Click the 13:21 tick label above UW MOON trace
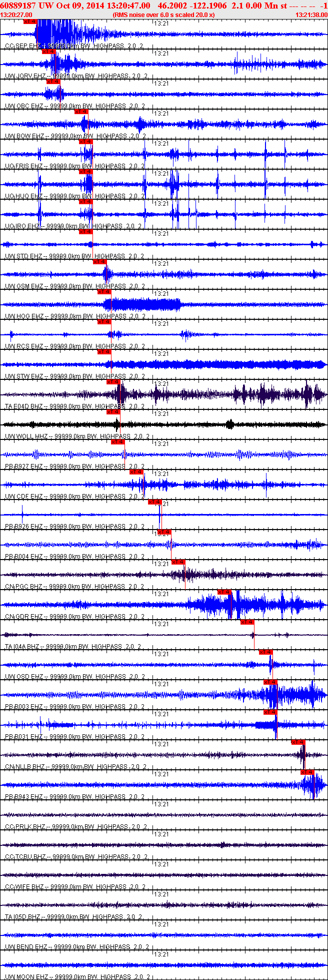Viewport: 328px width, 980px height. (161, 954)
